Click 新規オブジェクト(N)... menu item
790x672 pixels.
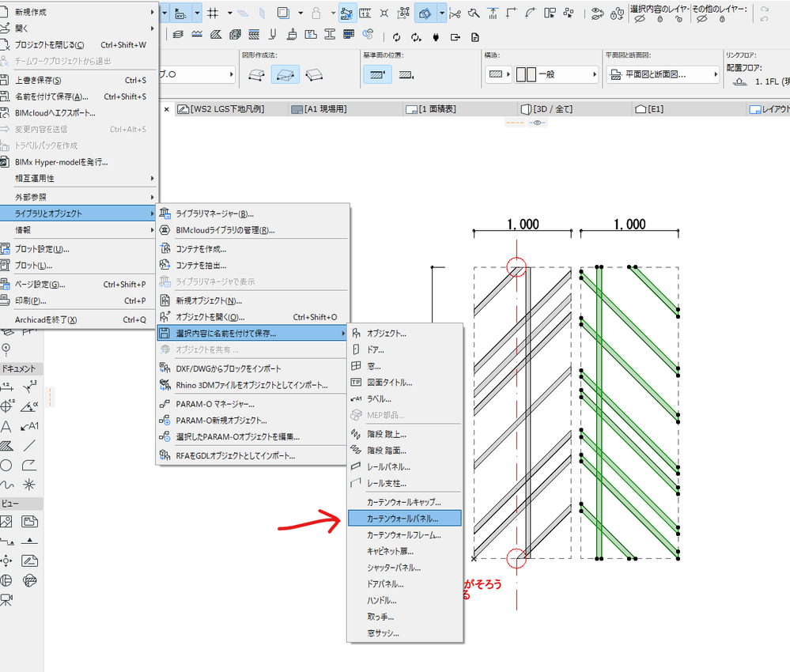click(252, 300)
